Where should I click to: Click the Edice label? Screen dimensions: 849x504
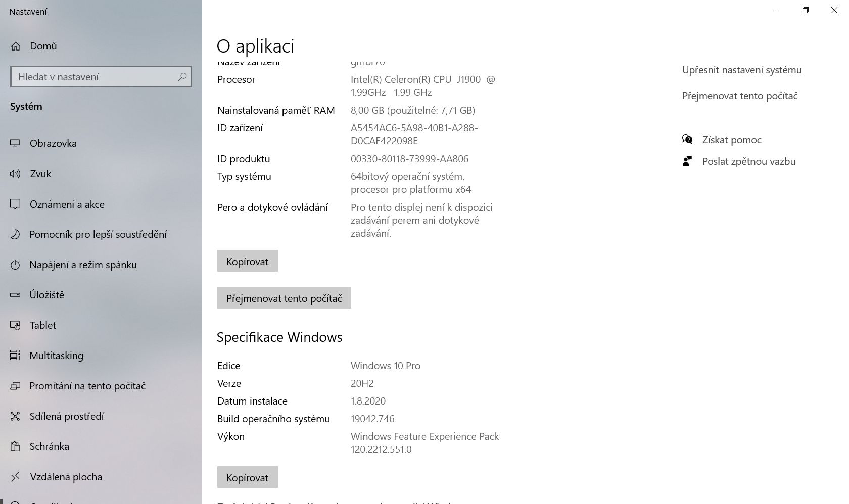click(x=229, y=366)
